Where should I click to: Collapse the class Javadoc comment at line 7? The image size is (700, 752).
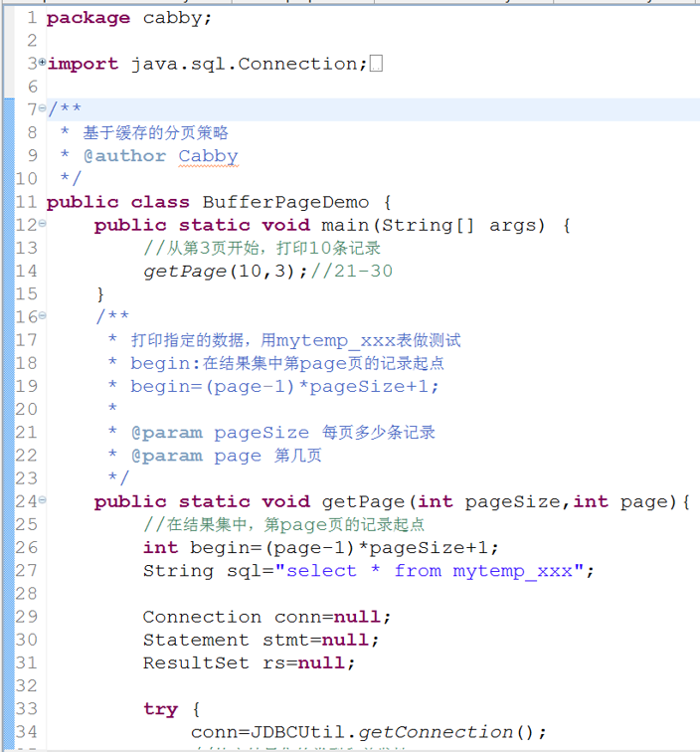(x=42, y=108)
